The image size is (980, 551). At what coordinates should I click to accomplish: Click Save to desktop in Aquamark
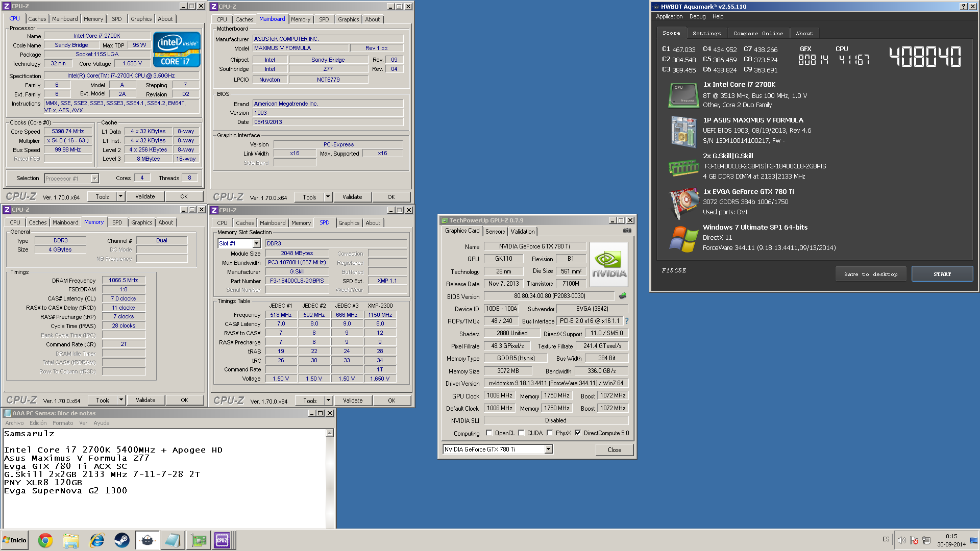point(870,274)
